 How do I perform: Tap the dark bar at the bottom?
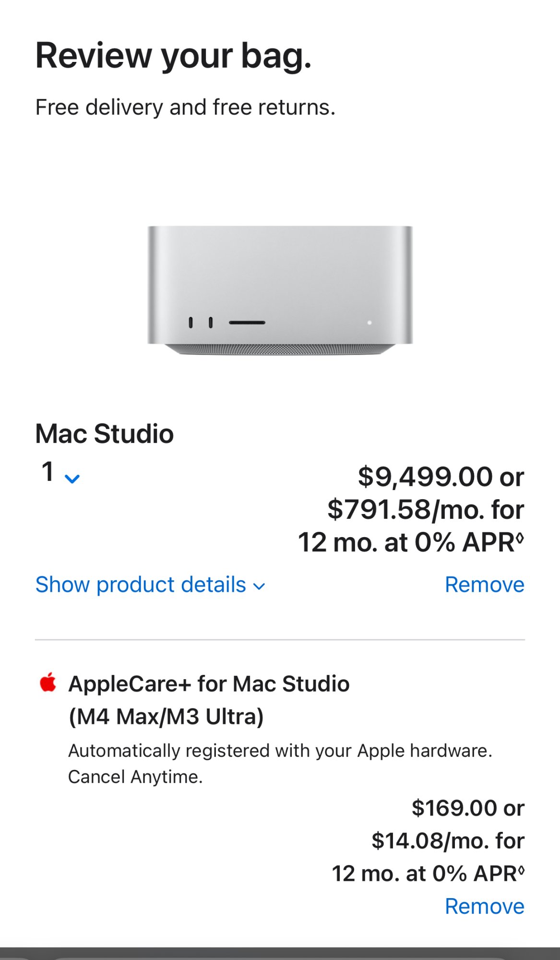(280, 954)
